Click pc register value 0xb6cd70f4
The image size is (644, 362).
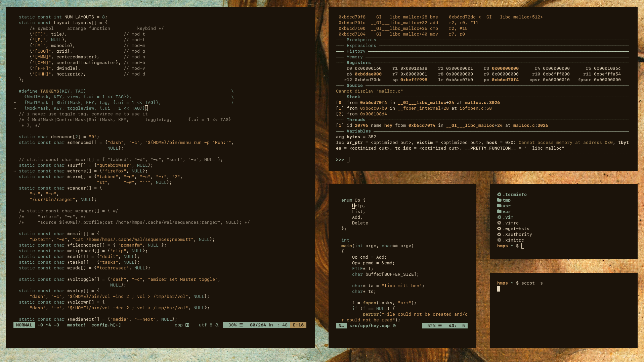(505, 80)
